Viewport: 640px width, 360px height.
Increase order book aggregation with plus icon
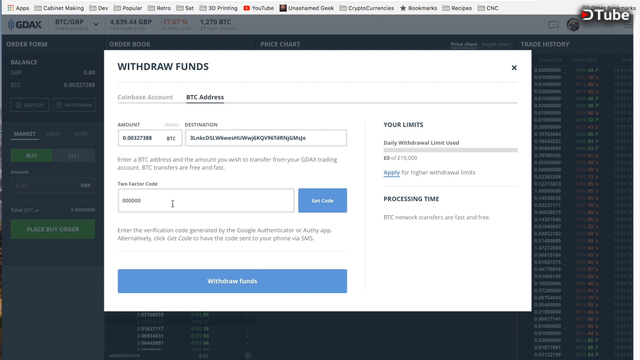click(248, 356)
